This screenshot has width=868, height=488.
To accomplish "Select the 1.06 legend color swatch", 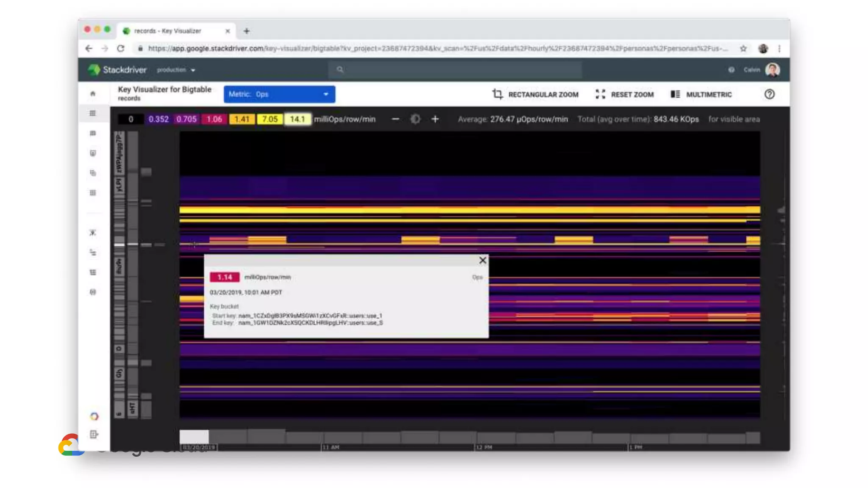I will (x=214, y=119).
